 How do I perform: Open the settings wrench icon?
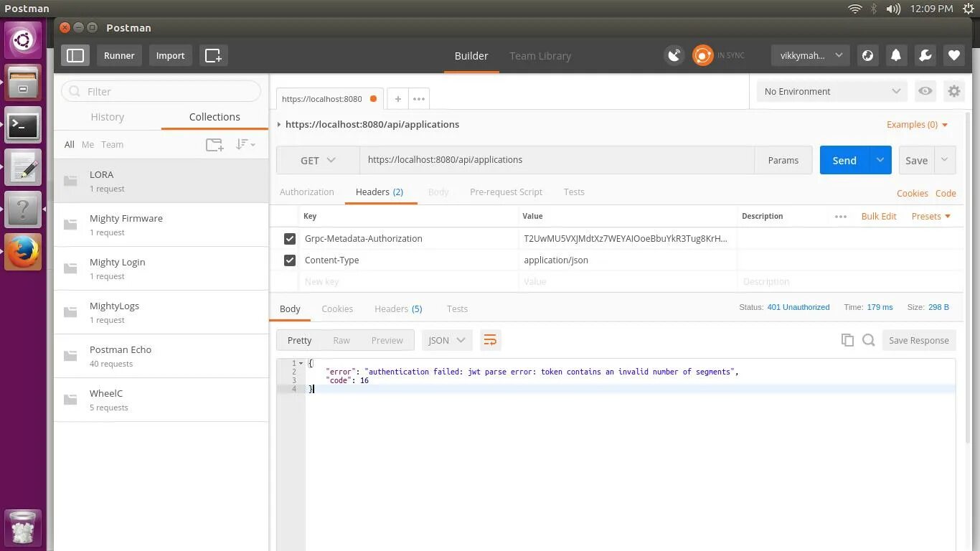tap(925, 55)
